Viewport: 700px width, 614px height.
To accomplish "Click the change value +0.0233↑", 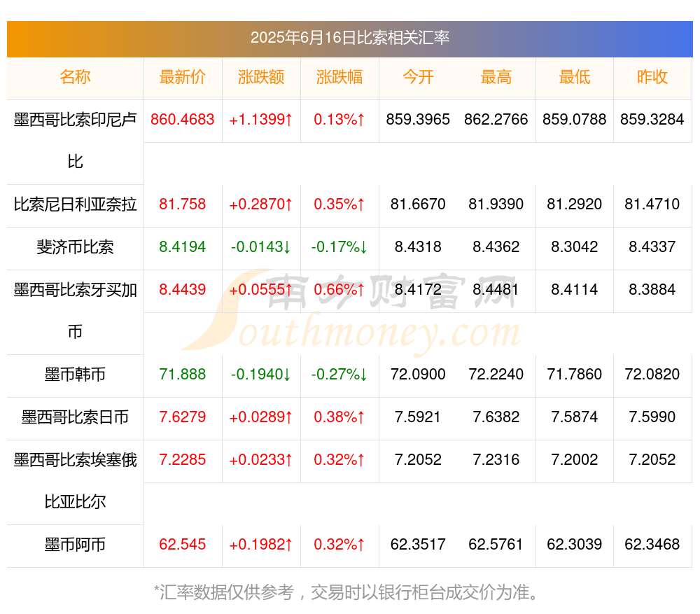I will 260,459.
